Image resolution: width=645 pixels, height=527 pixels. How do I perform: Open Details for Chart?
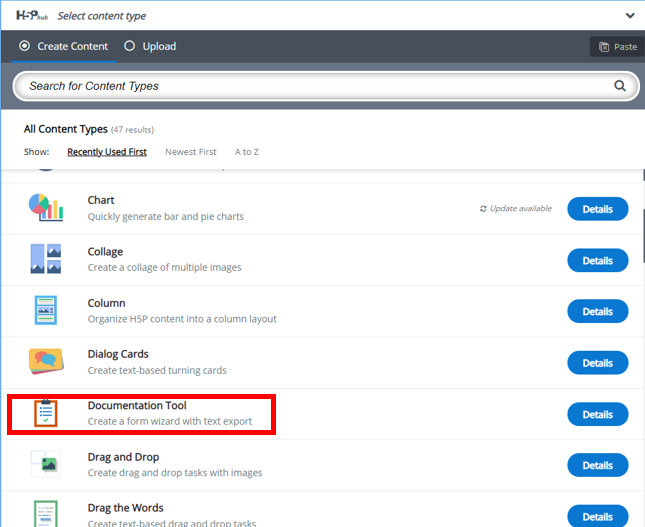[x=597, y=209]
